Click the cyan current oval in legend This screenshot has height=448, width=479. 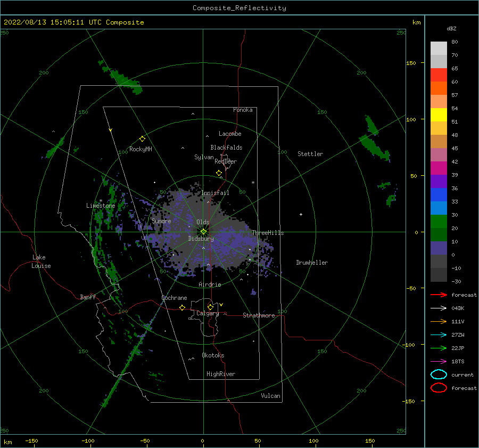click(x=439, y=374)
